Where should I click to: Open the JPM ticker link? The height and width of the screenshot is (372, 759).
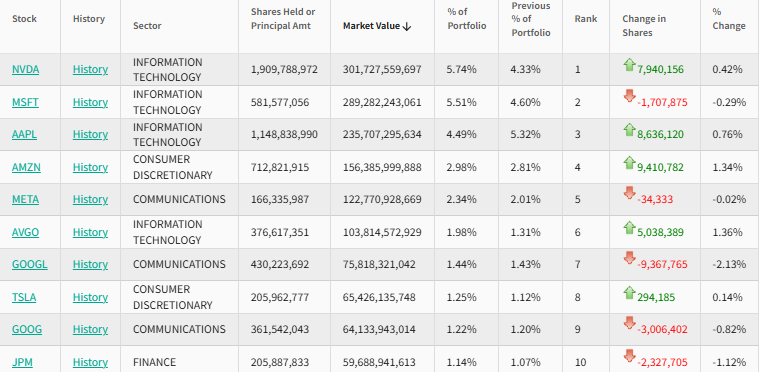pyautogui.click(x=22, y=362)
